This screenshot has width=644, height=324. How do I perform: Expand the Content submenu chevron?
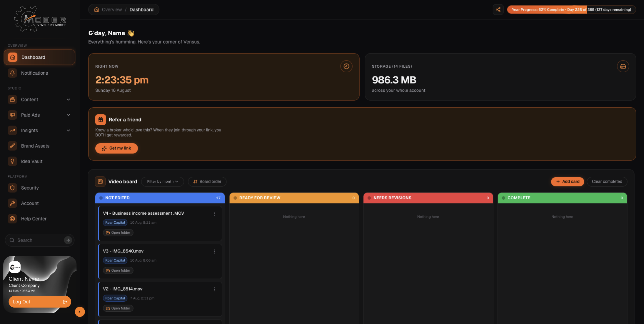click(68, 100)
